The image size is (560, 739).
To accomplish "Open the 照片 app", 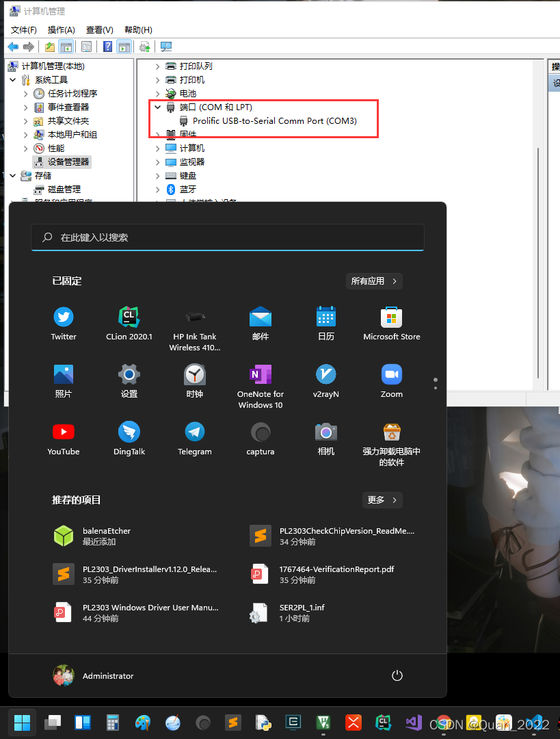I will click(64, 381).
